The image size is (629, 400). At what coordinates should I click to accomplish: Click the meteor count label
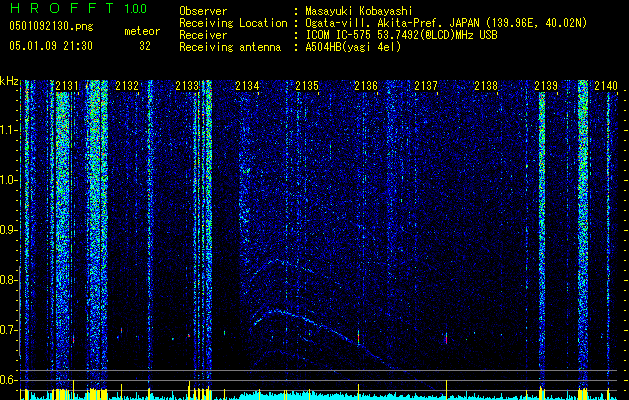142,31
